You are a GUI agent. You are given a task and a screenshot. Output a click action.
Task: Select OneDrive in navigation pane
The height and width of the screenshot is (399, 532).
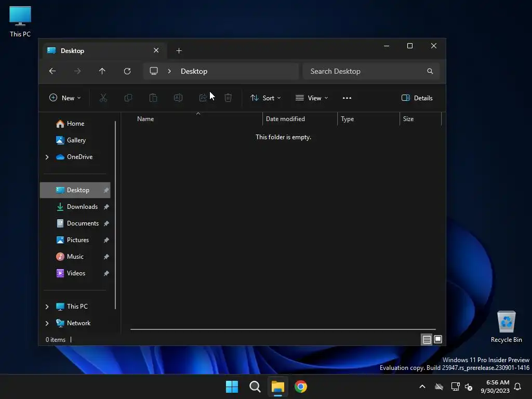[79, 157]
